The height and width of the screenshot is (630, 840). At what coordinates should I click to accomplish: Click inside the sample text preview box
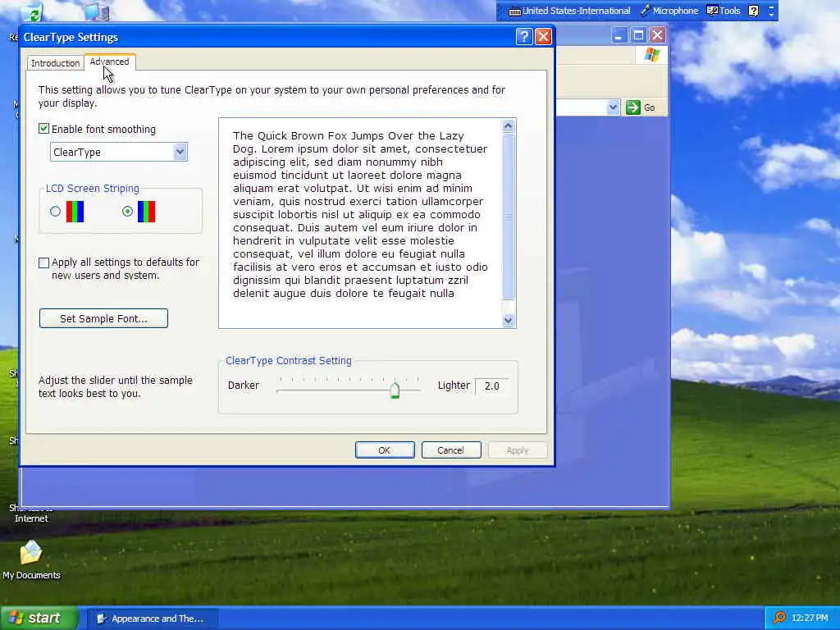coord(361,223)
